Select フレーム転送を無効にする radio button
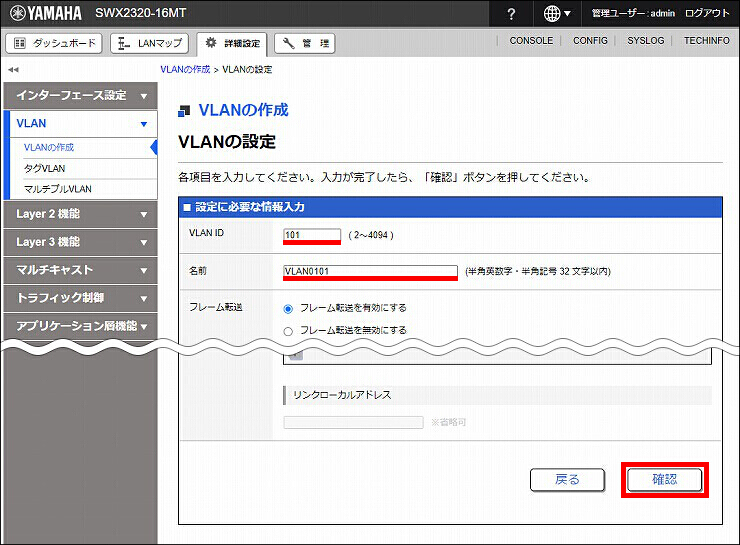Screen dimensions: 740x545 [x=288, y=332]
